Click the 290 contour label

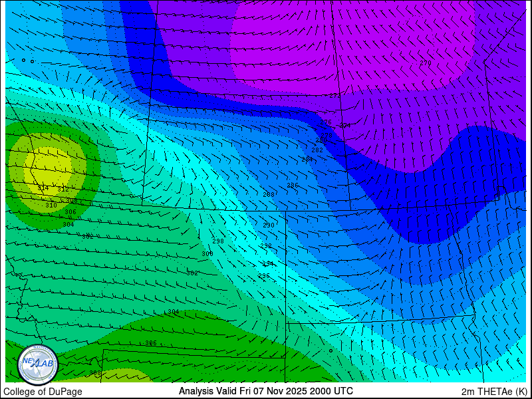[269, 225]
